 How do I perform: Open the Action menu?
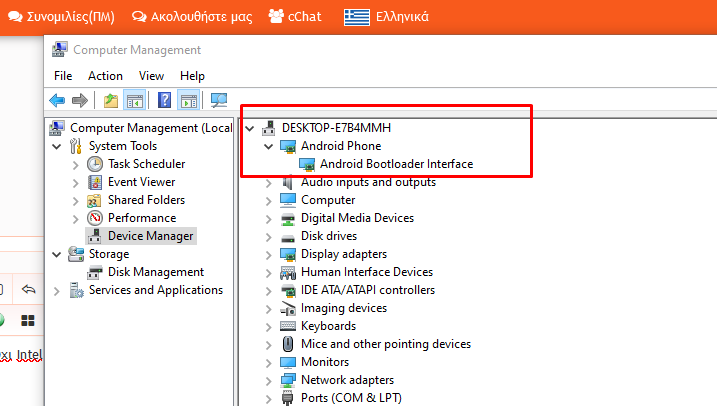click(105, 76)
